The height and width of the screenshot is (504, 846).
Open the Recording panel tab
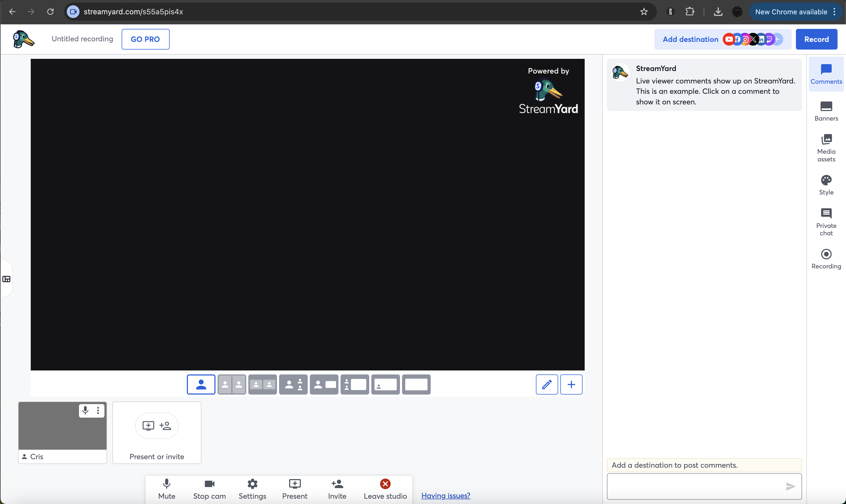point(826,259)
